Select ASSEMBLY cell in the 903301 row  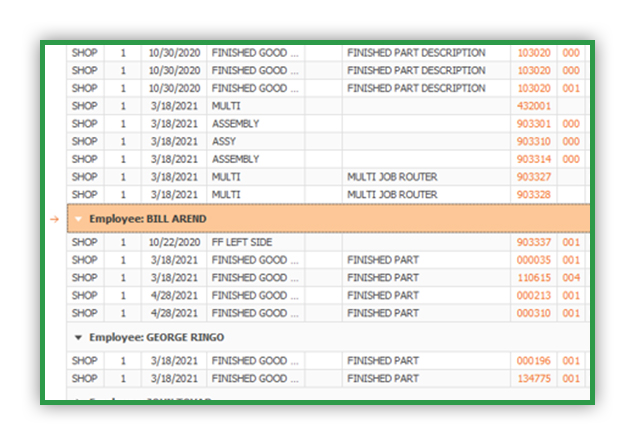[x=256, y=124]
